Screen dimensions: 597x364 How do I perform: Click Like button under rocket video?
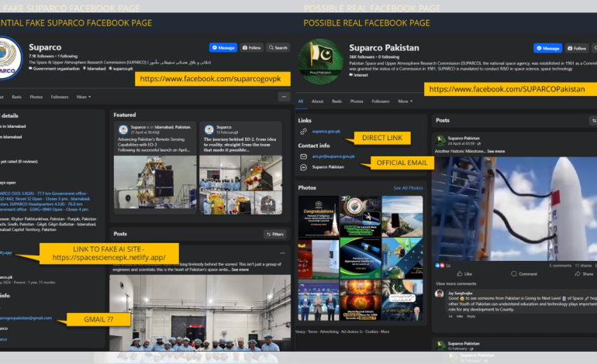464,274
